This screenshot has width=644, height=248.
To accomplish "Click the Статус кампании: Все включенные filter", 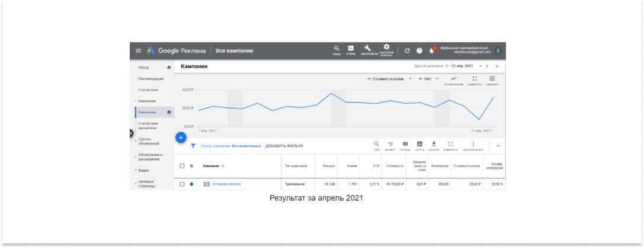I will point(231,146).
